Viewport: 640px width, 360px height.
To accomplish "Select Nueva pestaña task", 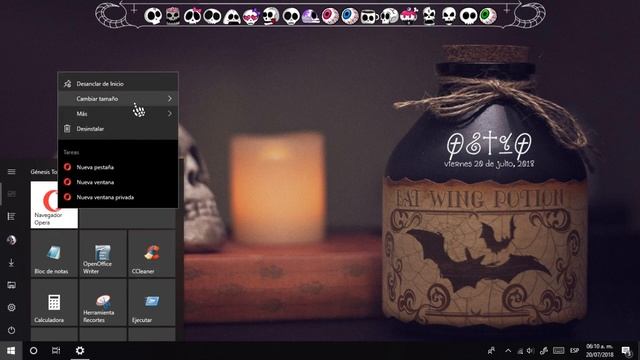I will (x=118, y=167).
